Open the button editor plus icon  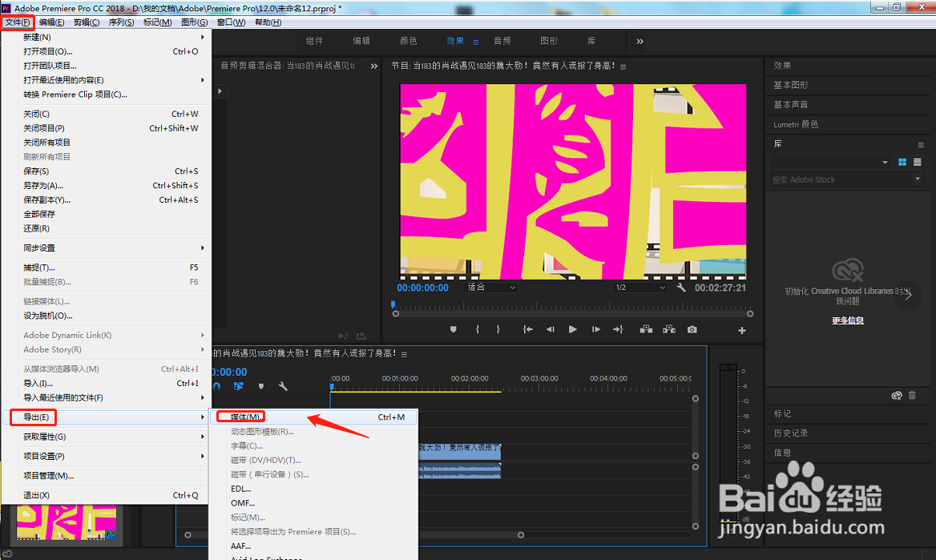pyautogui.click(x=742, y=330)
